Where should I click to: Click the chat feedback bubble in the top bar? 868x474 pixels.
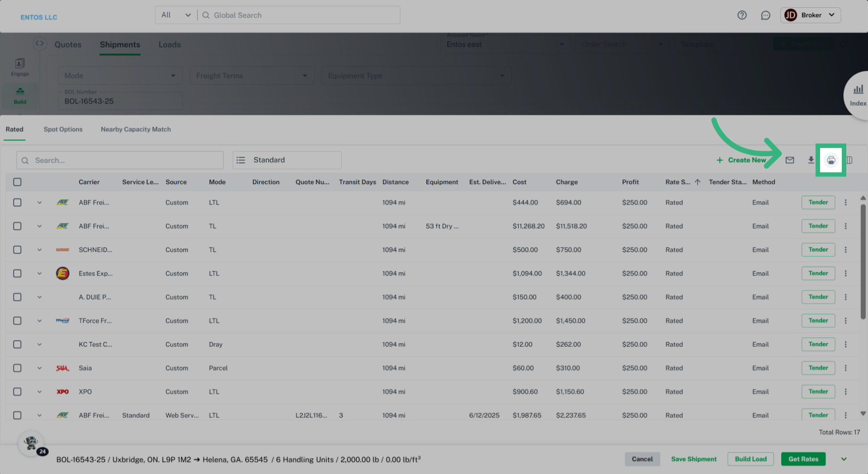[x=765, y=15]
